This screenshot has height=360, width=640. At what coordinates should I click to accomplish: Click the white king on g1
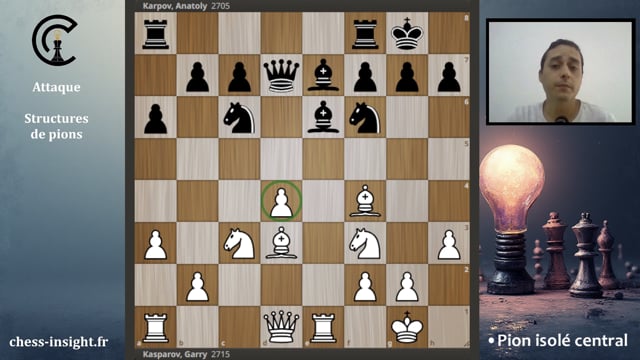[407, 327]
